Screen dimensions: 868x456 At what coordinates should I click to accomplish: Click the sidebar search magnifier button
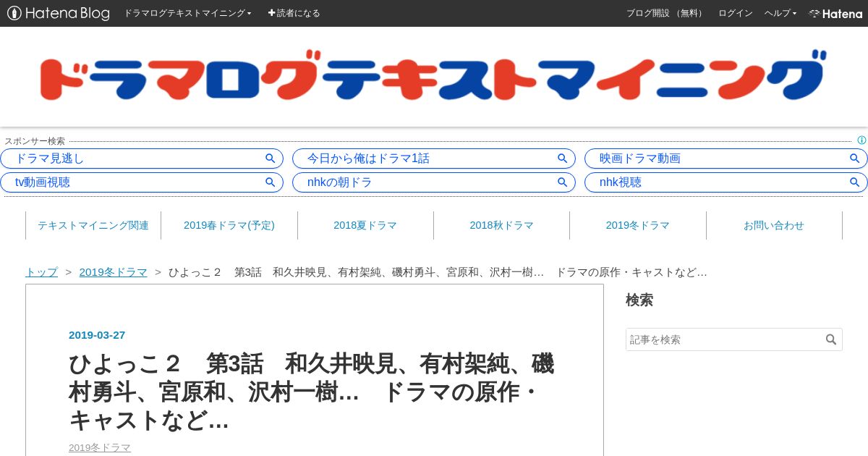(831, 339)
